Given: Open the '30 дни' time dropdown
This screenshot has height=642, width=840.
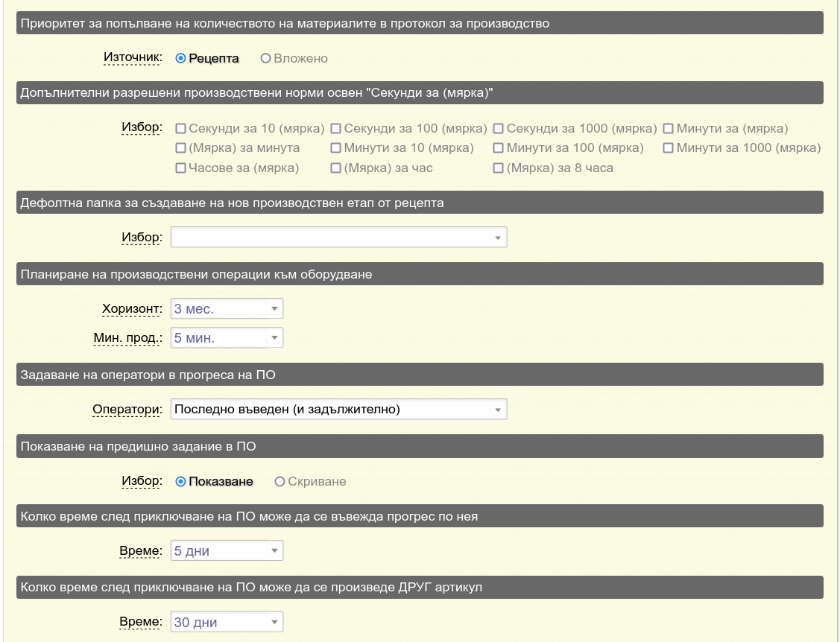Looking at the screenshot, I should (227, 623).
